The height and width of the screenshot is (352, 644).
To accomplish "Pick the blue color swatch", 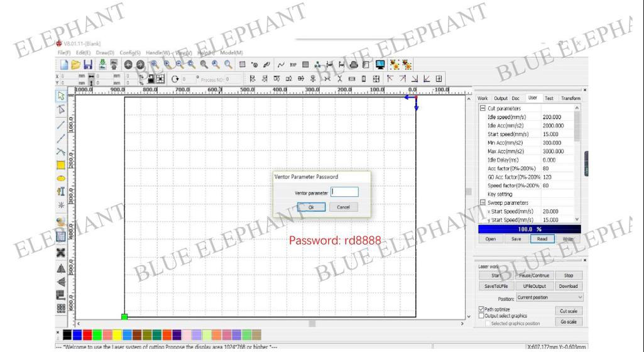I will 77,335.
